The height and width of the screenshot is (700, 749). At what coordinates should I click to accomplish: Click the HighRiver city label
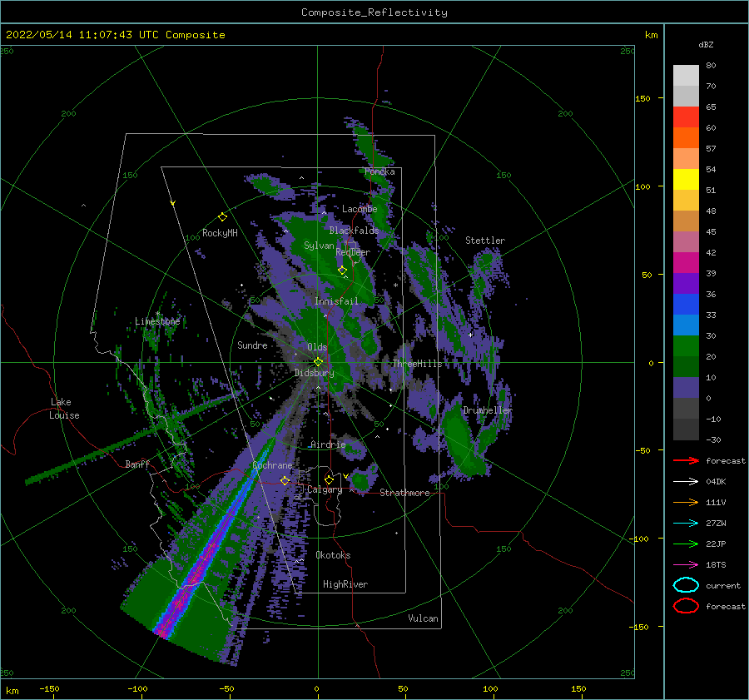tap(345, 584)
